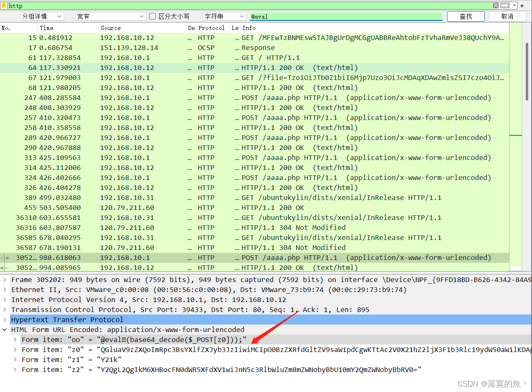
Task: Open the 字符串 search type dropdown
Action: (225, 16)
